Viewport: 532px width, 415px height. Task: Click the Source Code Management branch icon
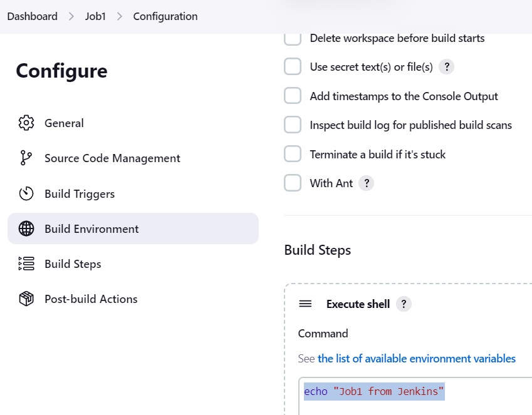[26, 158]
